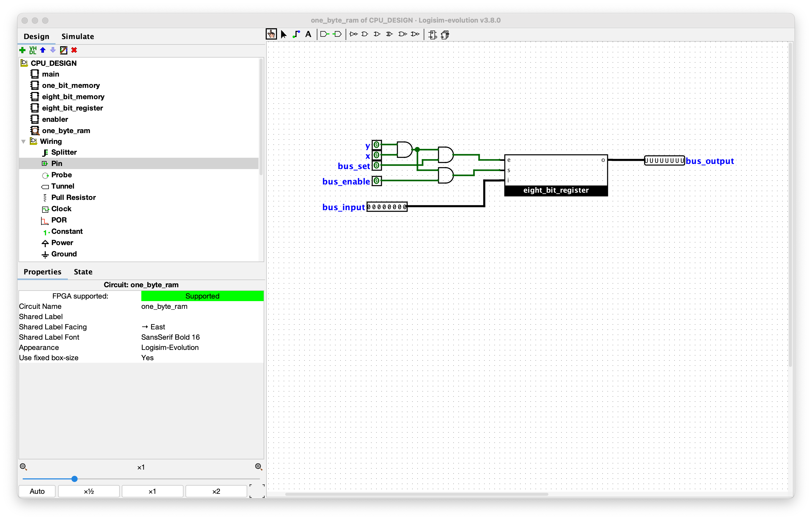
Task: Click the ×2 zoom button
Action: coord(216,491)
